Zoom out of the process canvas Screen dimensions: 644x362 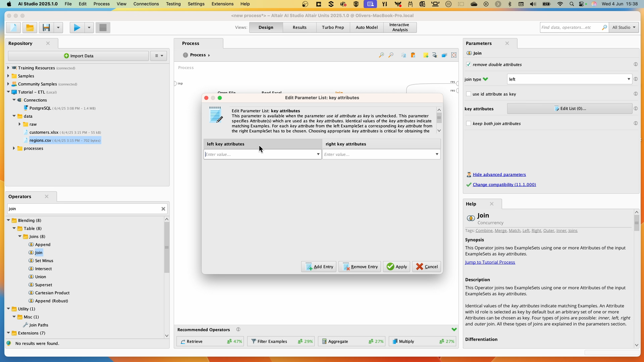pos(391,55)
